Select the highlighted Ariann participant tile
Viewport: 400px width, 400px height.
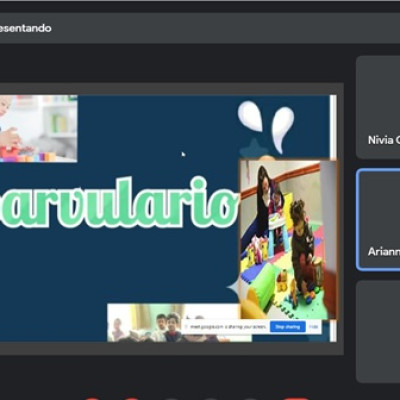tap(378, 220)
